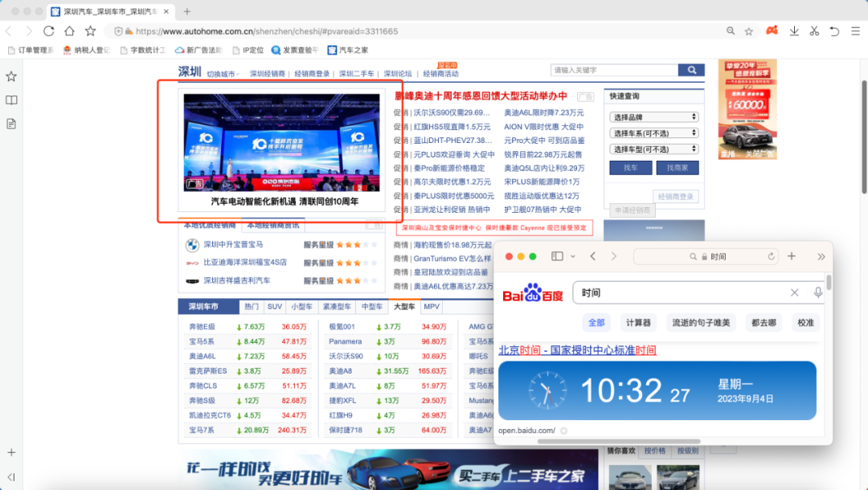Click the Panamera model entry

pyautogui.click(x=345, y=341)
